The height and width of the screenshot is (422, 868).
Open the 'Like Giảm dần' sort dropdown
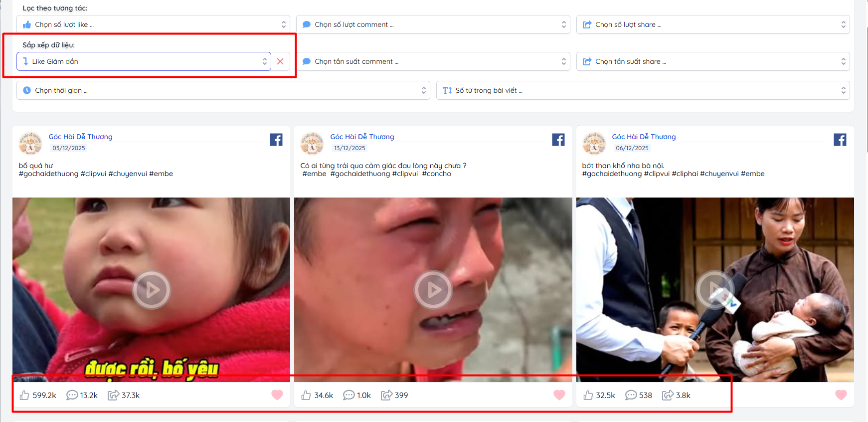[x=144, y=61]
